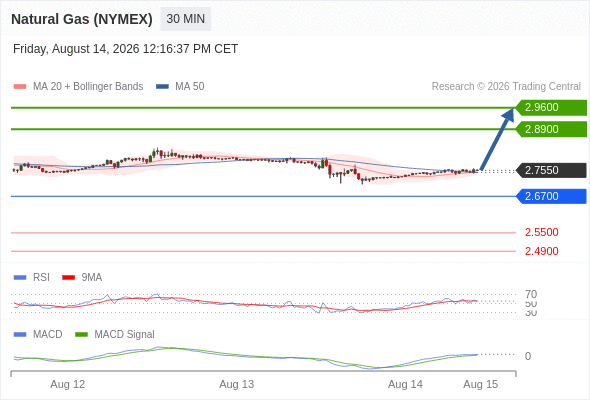Click the Aug 15 date axis label
The height and width of the screenshot is (400, 590).
(481, 384)
